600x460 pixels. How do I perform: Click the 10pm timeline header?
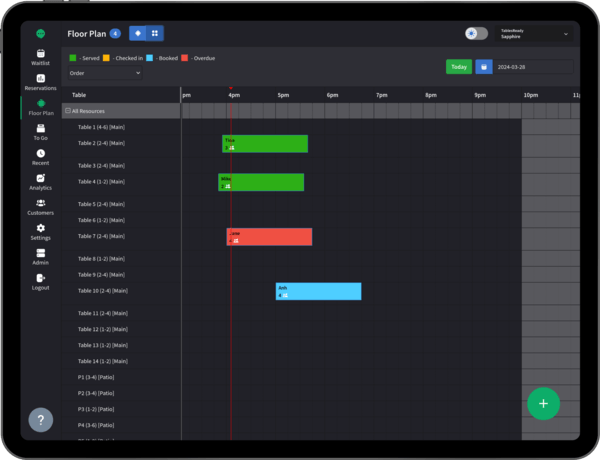531,95
